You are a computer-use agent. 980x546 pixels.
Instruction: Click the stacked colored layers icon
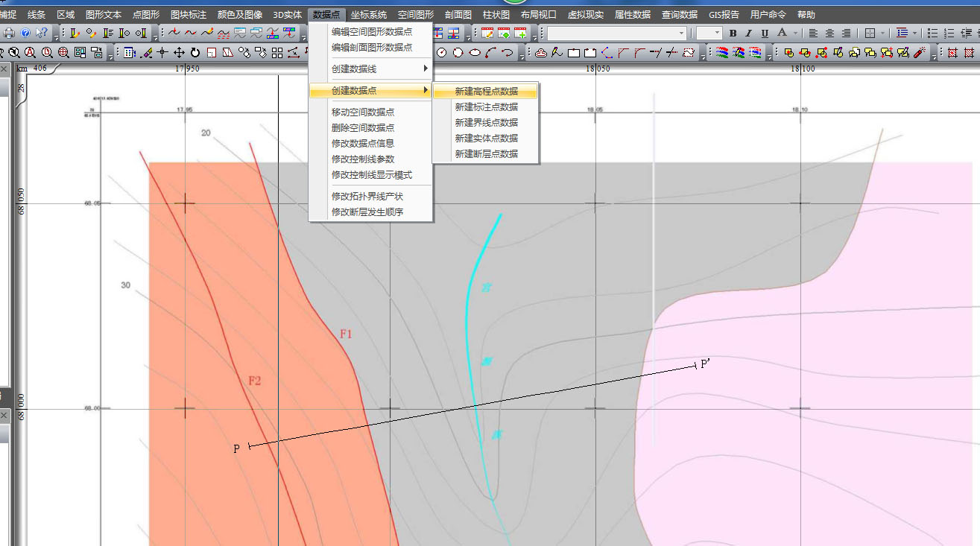[722, 53]
